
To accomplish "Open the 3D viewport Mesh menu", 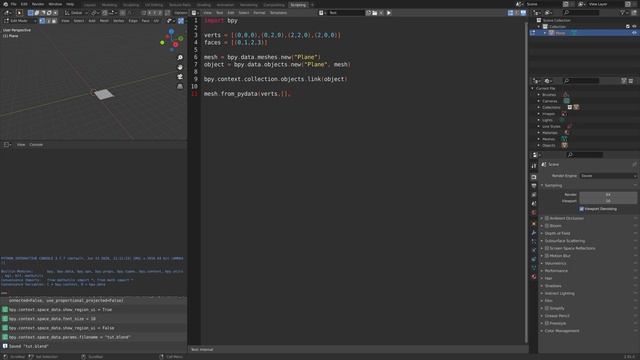I will (x=104, y=20).
